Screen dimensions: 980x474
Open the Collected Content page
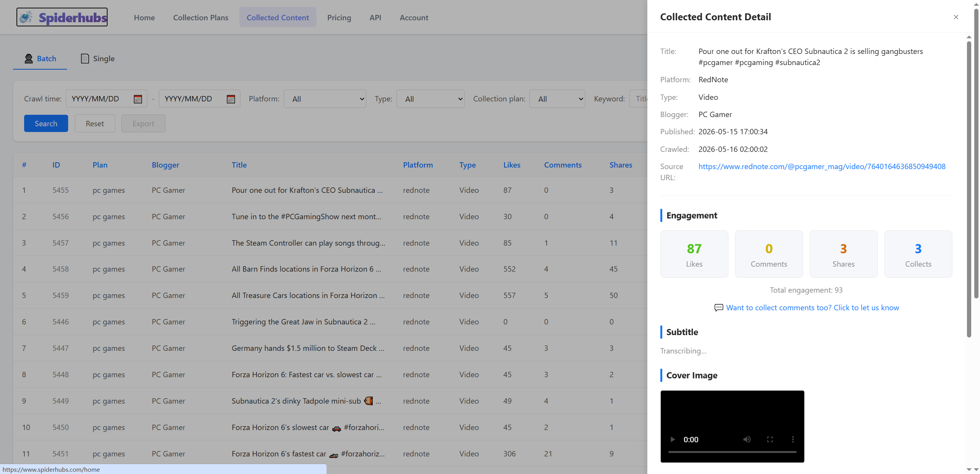[278, 17]
